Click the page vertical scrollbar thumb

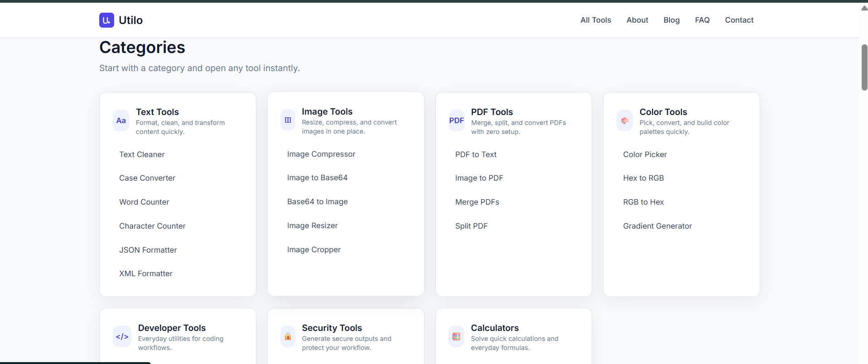pyautogui.click(x=864, y=67)
